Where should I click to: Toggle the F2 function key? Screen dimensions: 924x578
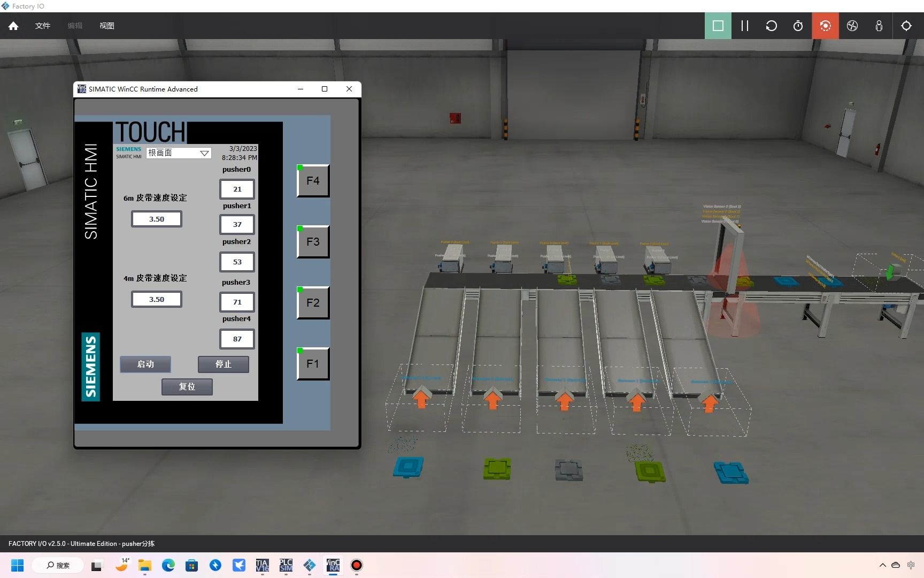click(312, 302)
